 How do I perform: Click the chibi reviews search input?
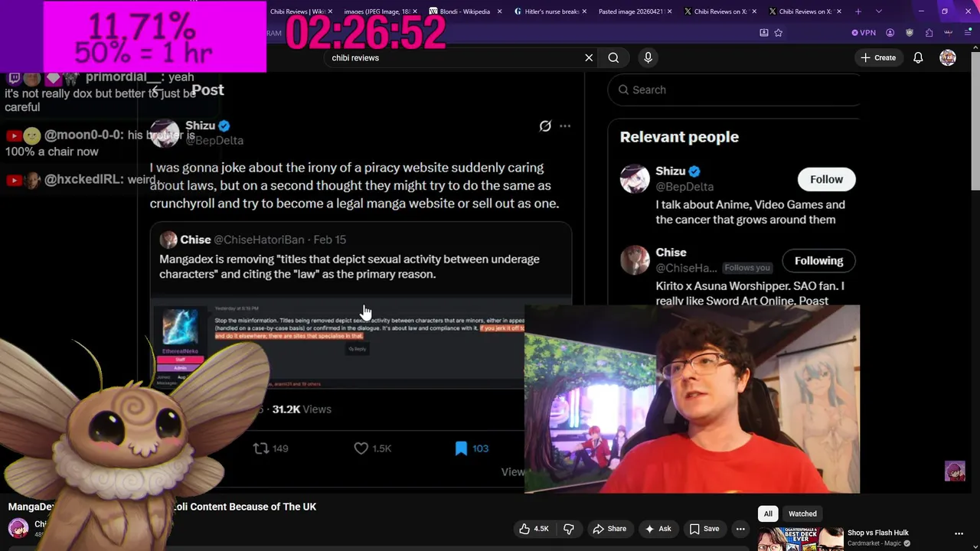(452, 57)
